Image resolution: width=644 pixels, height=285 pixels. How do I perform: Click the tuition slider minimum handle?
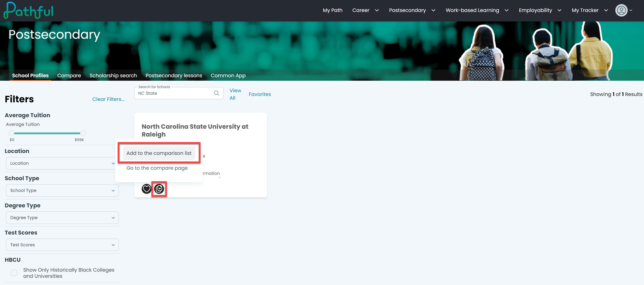coord(11,133)
